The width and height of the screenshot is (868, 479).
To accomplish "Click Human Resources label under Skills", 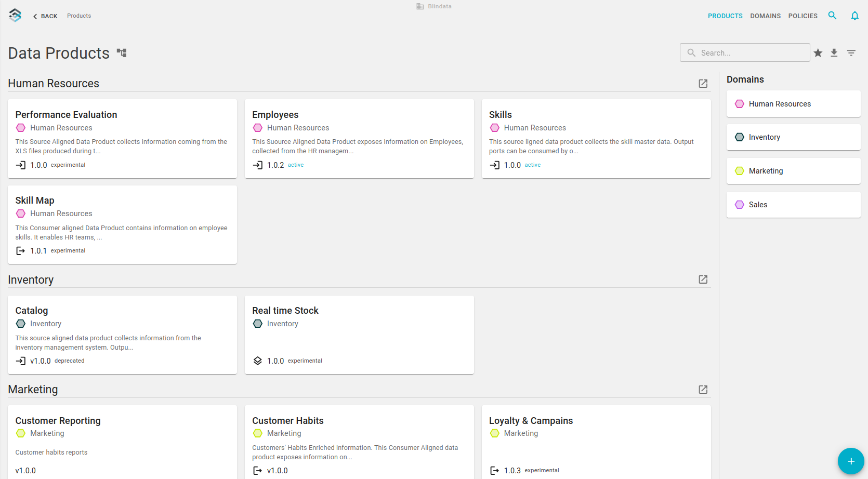I will point(535,128).
